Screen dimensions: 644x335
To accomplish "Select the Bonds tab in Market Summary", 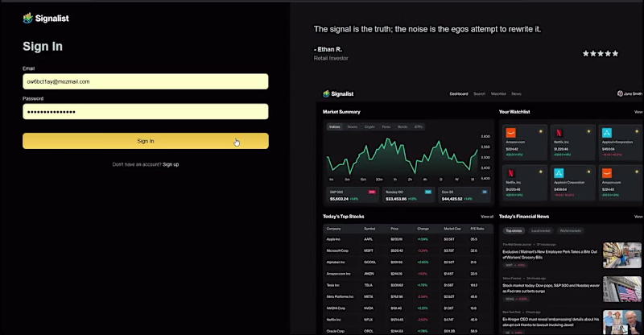I will (402, 126).
